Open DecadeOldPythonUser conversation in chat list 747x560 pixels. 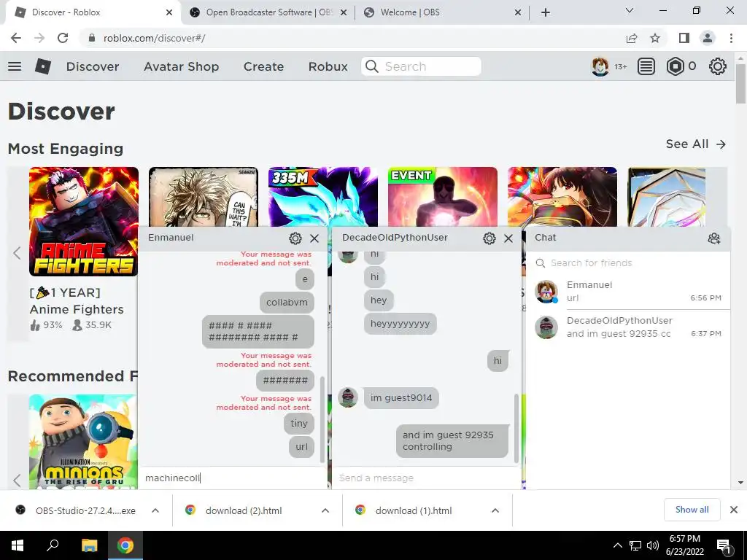coord(628,327)
